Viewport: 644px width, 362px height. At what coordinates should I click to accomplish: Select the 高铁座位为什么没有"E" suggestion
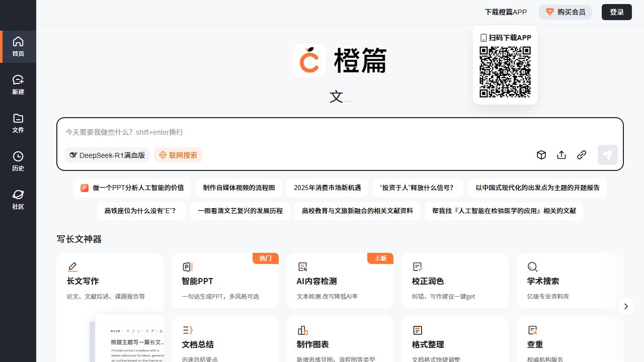[x=141, y=211]
